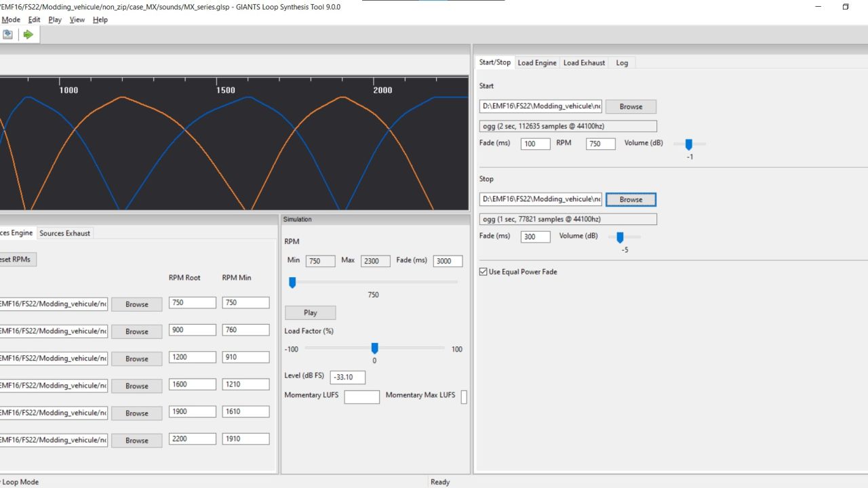The height and width of the screenshot is (488, 868).
Task: Open the Mode menu
Action: click(11, 20)
